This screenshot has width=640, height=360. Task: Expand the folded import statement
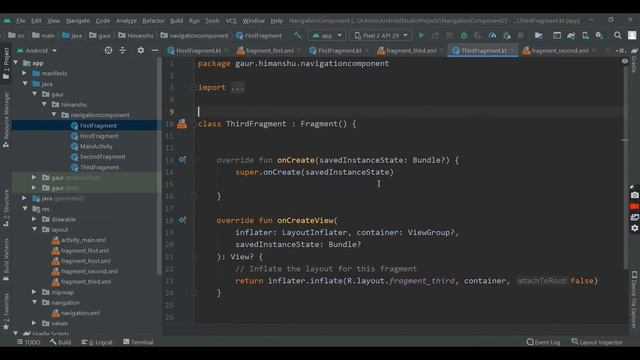[237, 87]
